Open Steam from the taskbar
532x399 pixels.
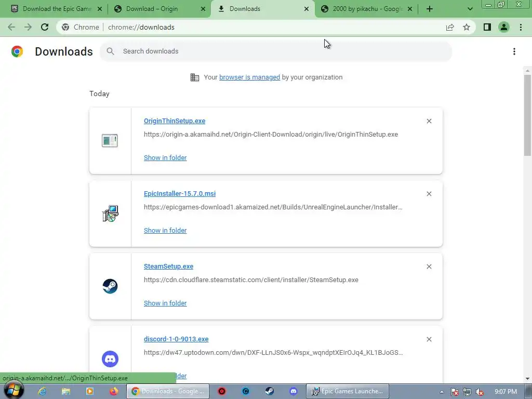pos(270,391)
